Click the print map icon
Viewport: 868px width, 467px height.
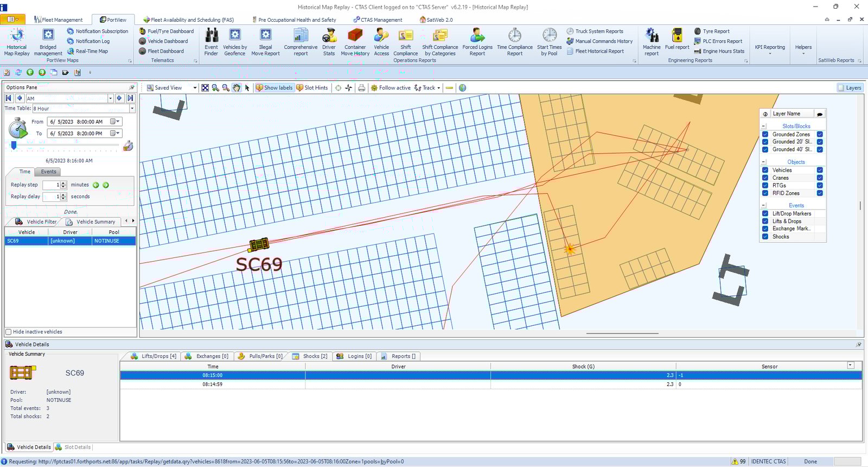coord(361,88)
